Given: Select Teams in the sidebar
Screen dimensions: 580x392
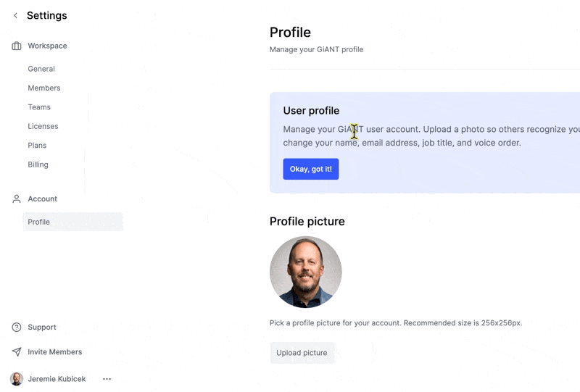Looking at the screenshot, I should click(x=39, y=107).
